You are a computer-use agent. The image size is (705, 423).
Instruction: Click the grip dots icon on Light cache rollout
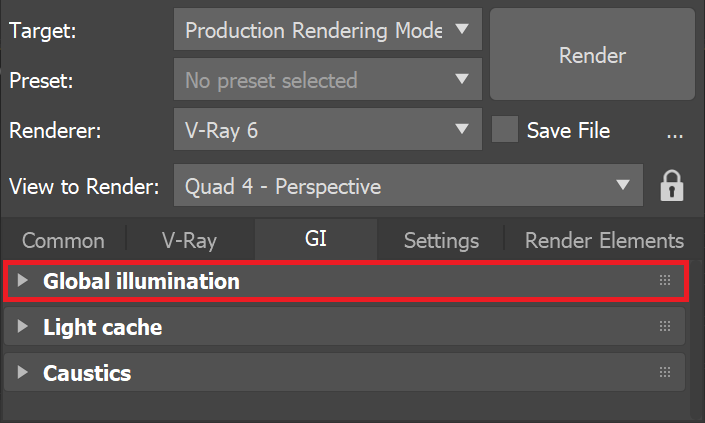(x=665, y=326)
